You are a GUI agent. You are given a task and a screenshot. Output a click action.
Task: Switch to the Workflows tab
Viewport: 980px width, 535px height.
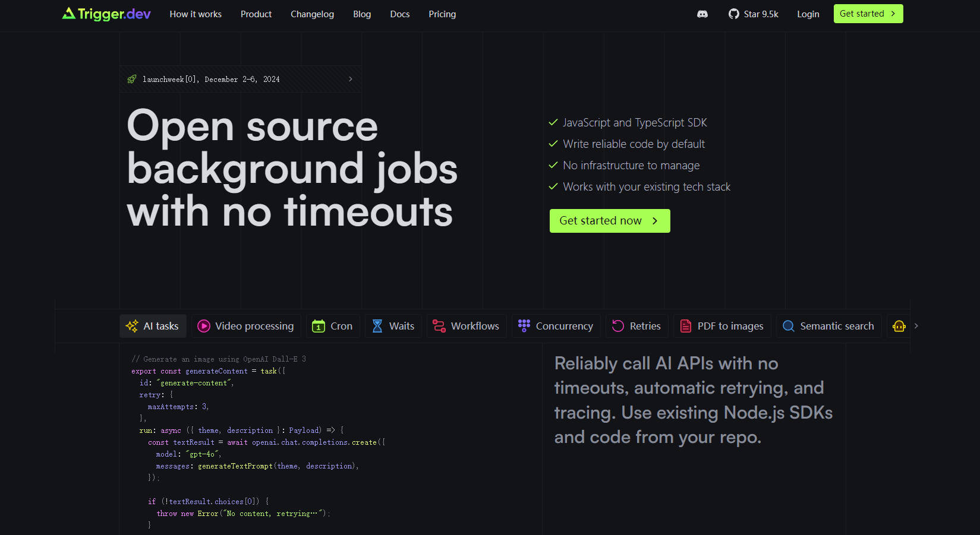point(467,326)
